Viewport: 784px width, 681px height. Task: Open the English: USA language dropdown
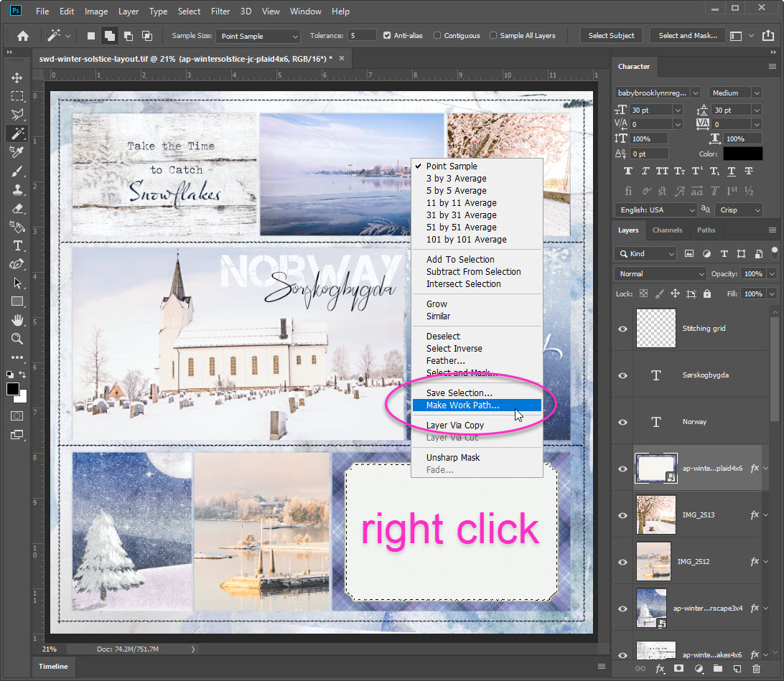656,210
